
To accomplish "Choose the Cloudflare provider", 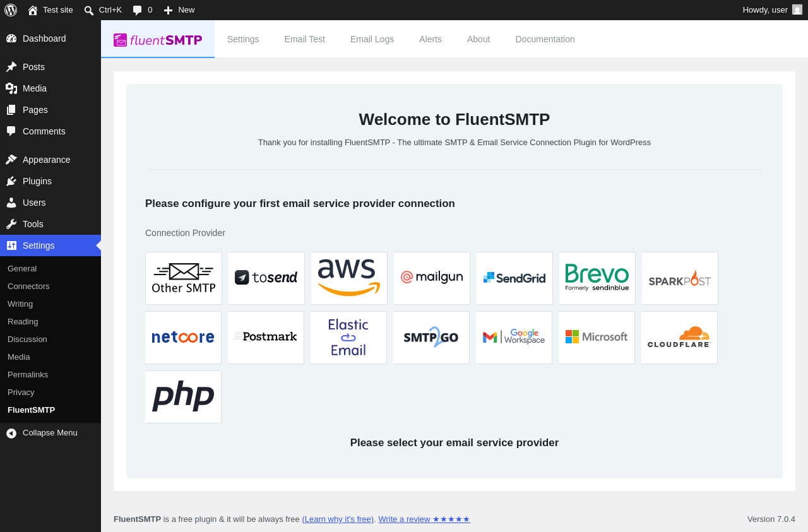I will tap(679, 338).
